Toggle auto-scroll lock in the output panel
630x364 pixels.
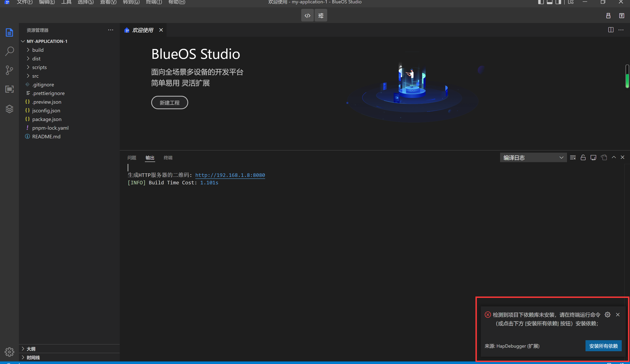tap(583, 157)
